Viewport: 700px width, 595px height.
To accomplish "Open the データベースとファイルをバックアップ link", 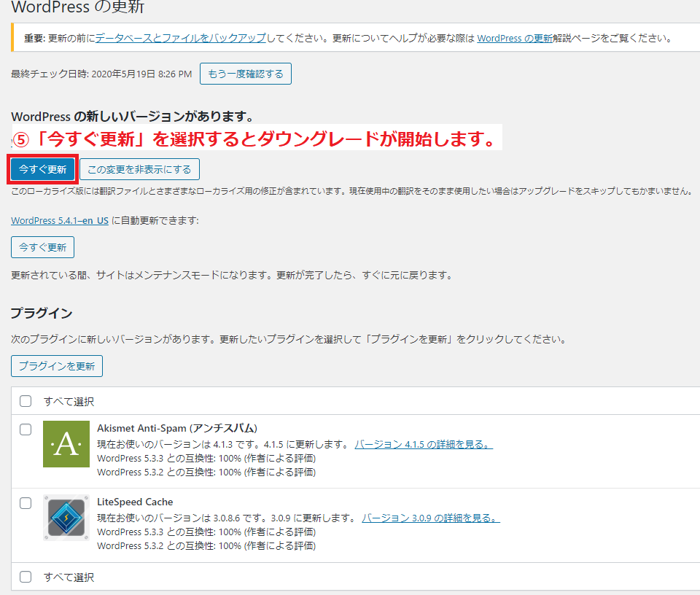I will [x=180, y=38].
